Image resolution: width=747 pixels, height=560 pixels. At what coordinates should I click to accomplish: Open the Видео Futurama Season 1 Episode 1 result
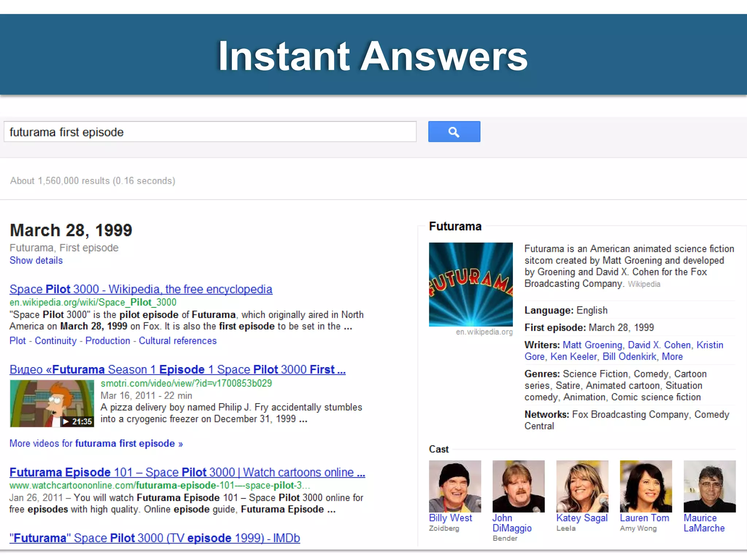tap(178, 369)
